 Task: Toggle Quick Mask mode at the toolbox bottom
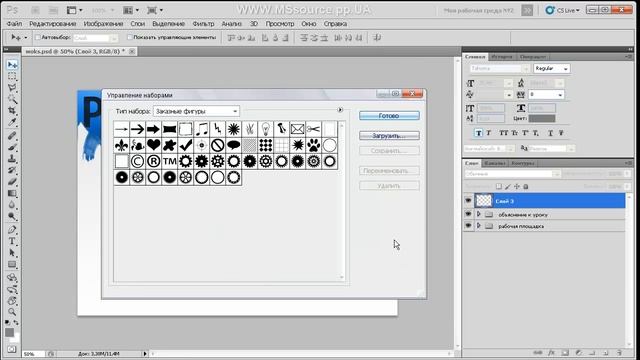[12, 349]
